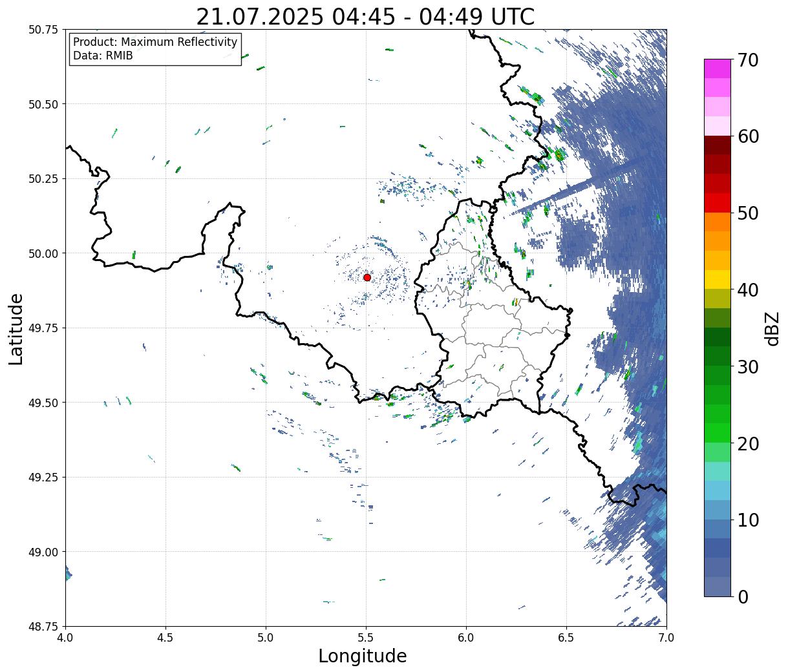Click the bright red colorbar segment just above the 50 label
Viewport: 788px width, 672px height.
pyautogui.click(x=718, y=203)
